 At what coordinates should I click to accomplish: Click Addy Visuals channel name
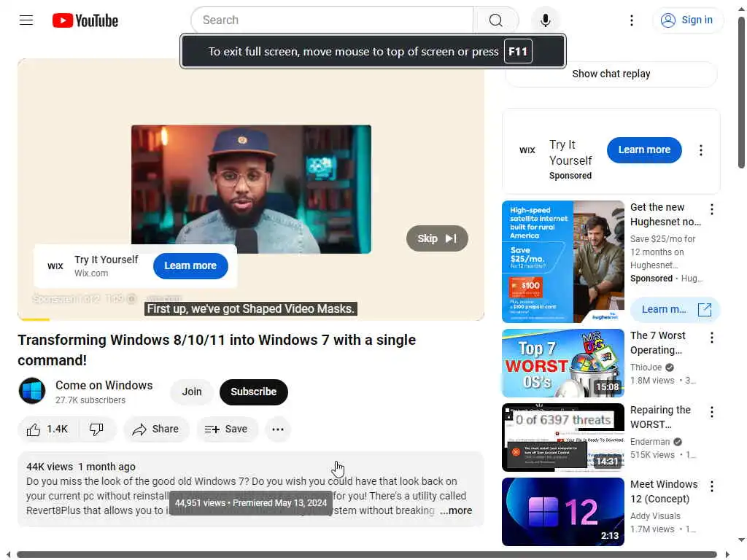tap(655, 516)
